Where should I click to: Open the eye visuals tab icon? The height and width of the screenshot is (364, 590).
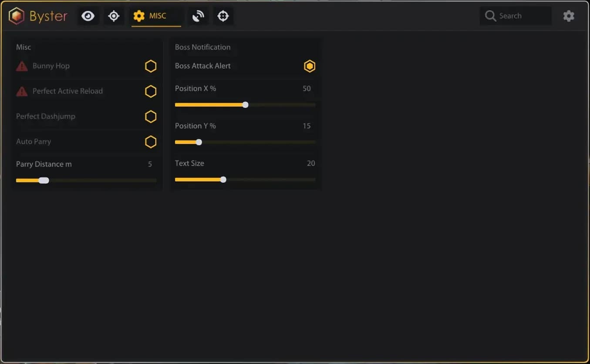88,16
